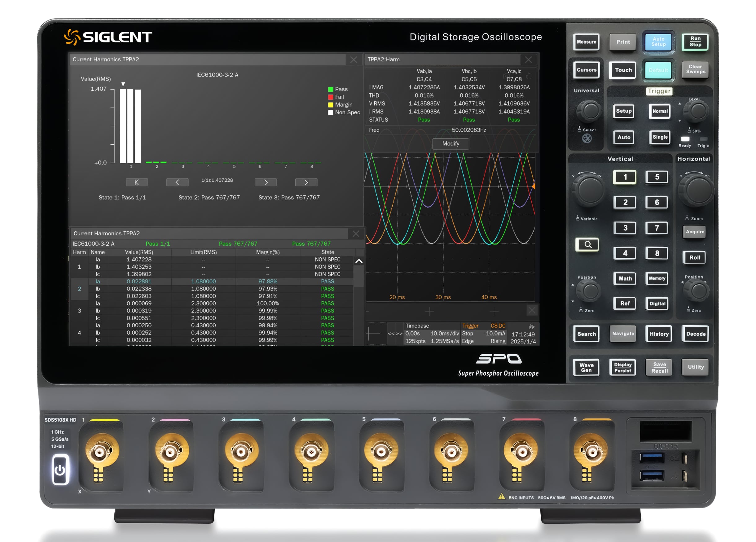Viewport: 756px width, 542px height.
Task: Click the Universal knob
Action: (589, 111)
